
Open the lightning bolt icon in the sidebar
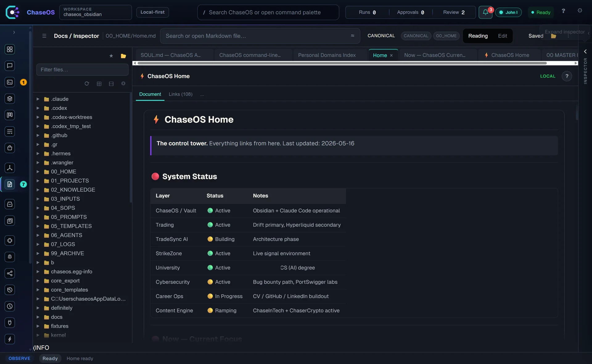coord(10,339)
